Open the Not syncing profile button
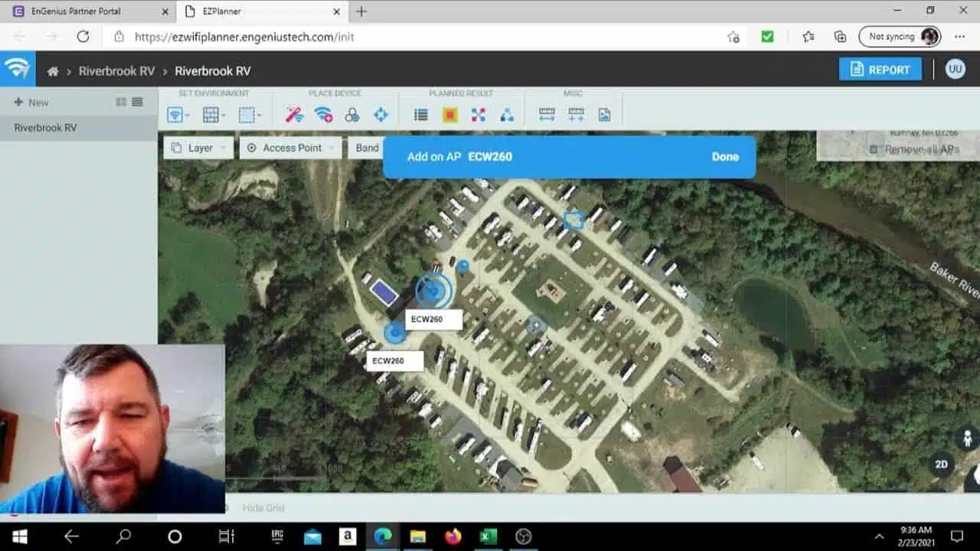 900,37
